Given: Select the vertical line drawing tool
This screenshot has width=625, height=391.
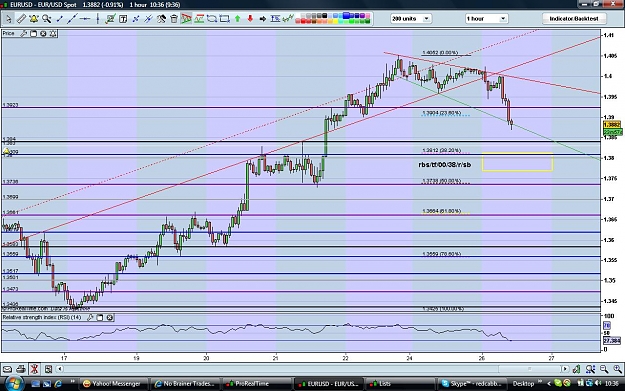Looking at the screenshot, I should point(97,18).
